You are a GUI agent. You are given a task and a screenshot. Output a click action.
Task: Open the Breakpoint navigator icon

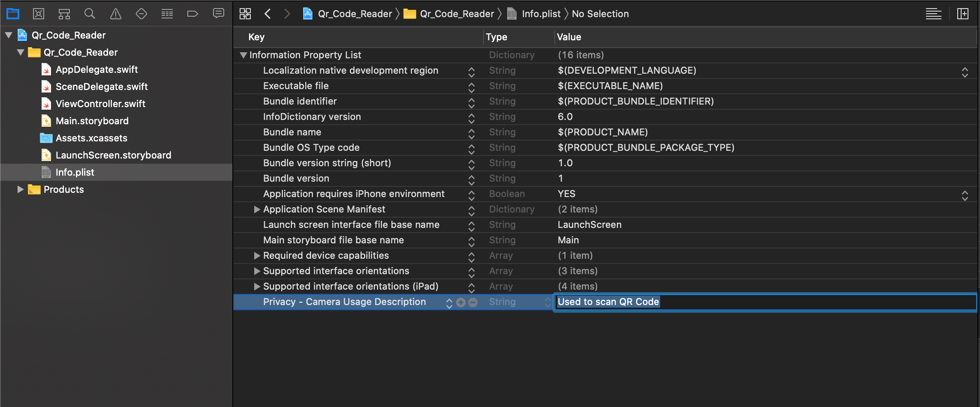[193, 14]
